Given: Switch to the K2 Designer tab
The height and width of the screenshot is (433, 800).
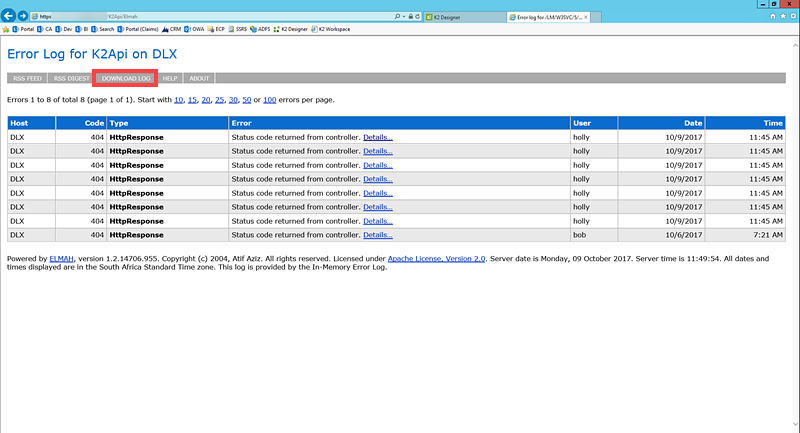Looking at the screenshot, I should coord(464,17).
